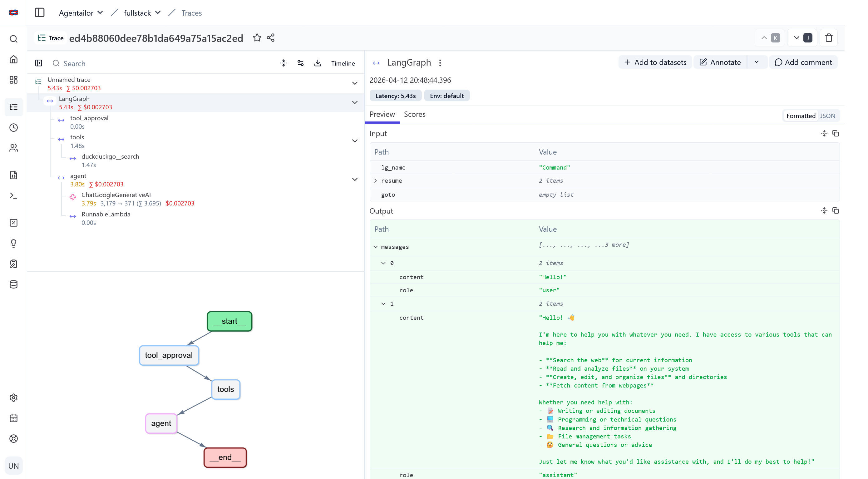Collapse the tools tree node
This screenshot has width=868, height=479.
coord(355,141)
